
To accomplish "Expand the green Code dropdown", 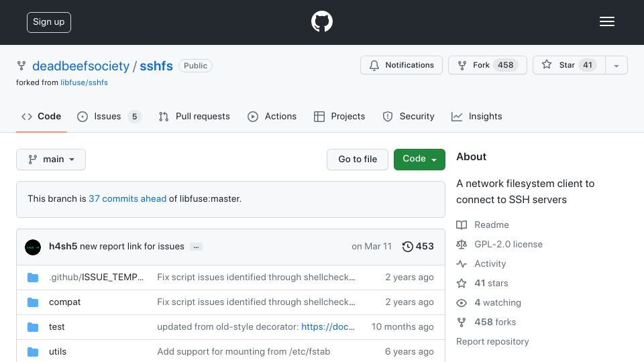I will coord(419,160).
